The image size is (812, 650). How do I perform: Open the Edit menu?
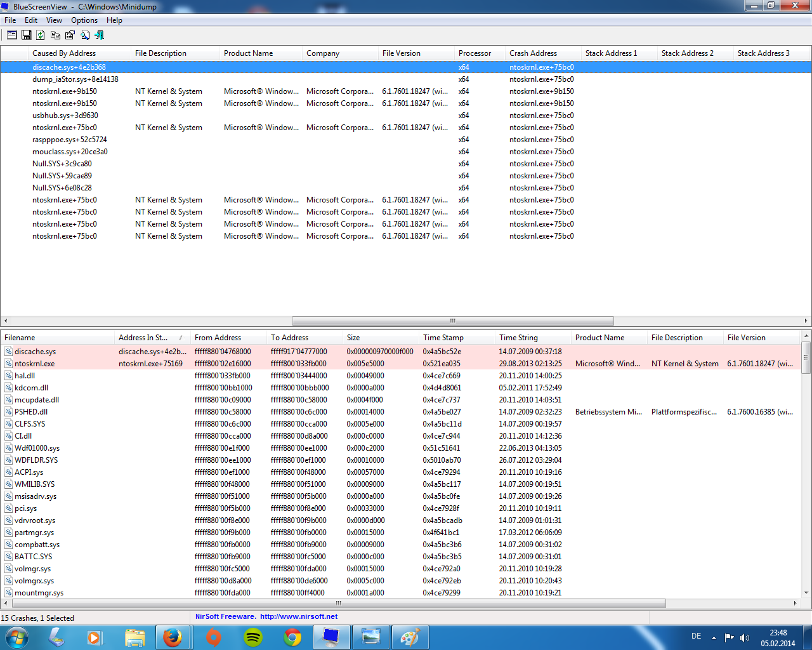pos(31,20)
